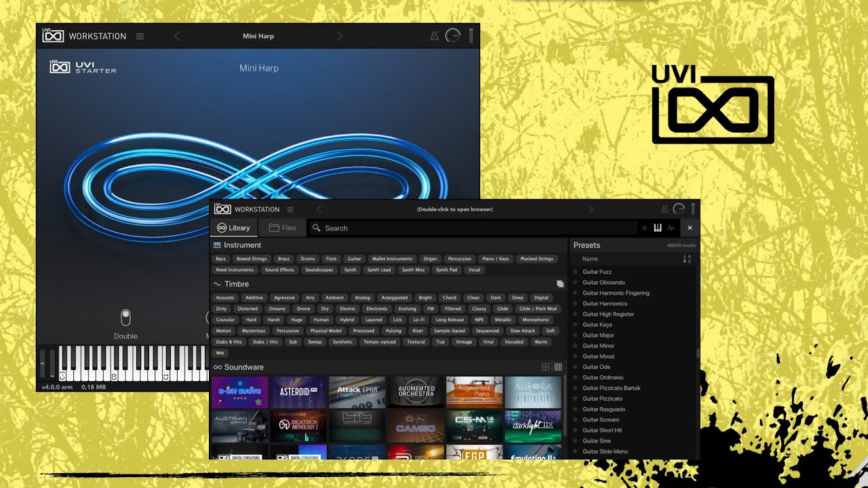Click the Instrument section keyboard icon
Image resolution: width=868 pixels, height=488 pixels.
(x=217, y=245)
